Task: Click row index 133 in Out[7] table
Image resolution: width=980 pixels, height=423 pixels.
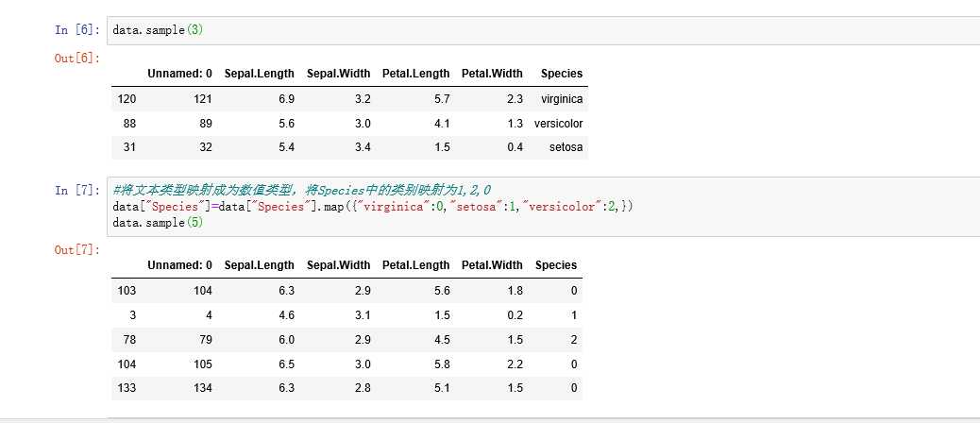Action: click(127, 388)
